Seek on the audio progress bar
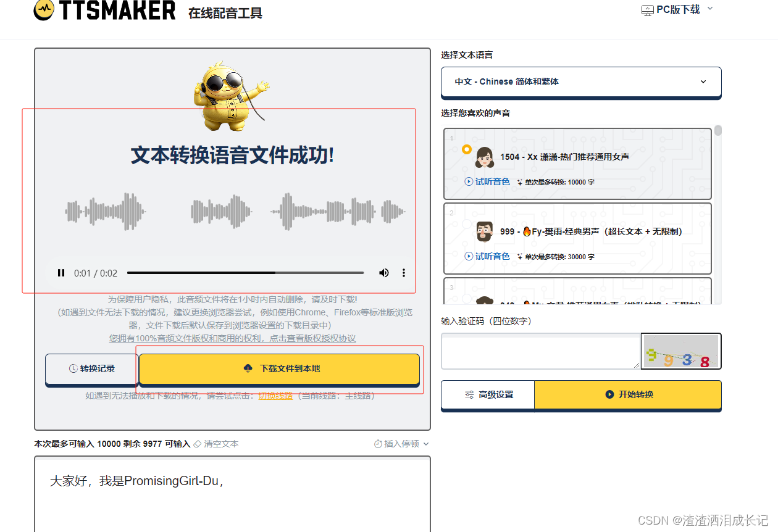 coord(245,273)
